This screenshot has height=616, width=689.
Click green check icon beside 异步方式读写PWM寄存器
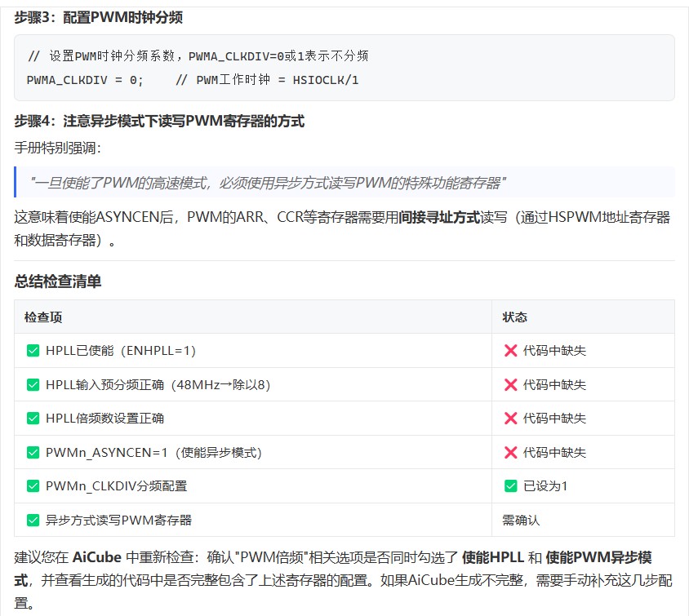pos(33,521)
